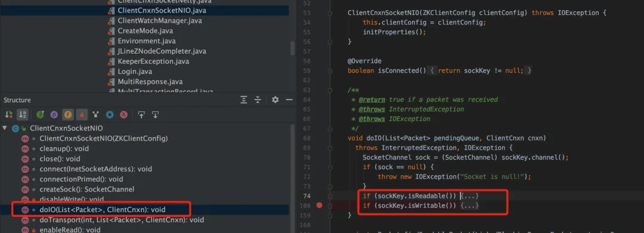Collapse all nodes in Structure panel
644x233 pixels.
point(258,100)
